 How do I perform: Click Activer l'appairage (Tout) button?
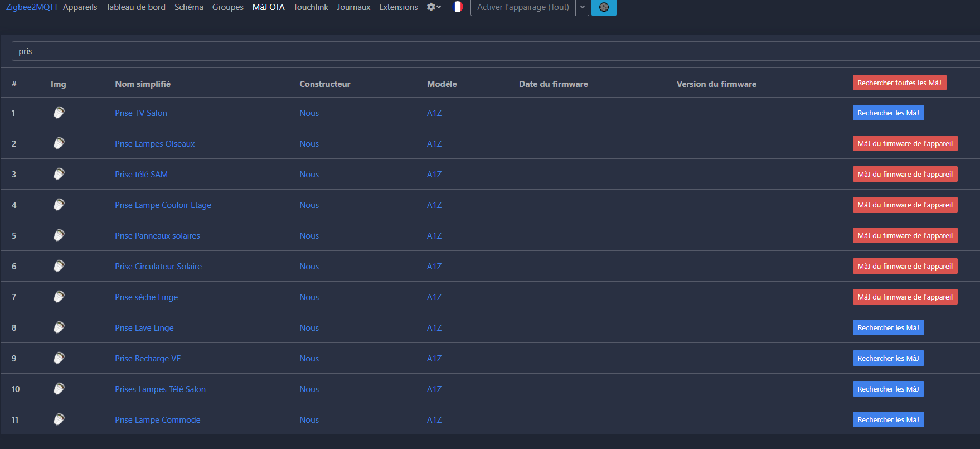[x=523, y=7]
